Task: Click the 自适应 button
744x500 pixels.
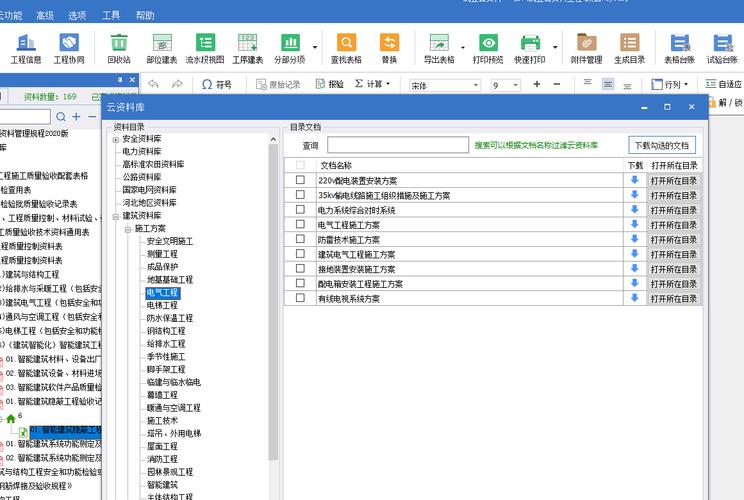Action: [x=724, y=84]
